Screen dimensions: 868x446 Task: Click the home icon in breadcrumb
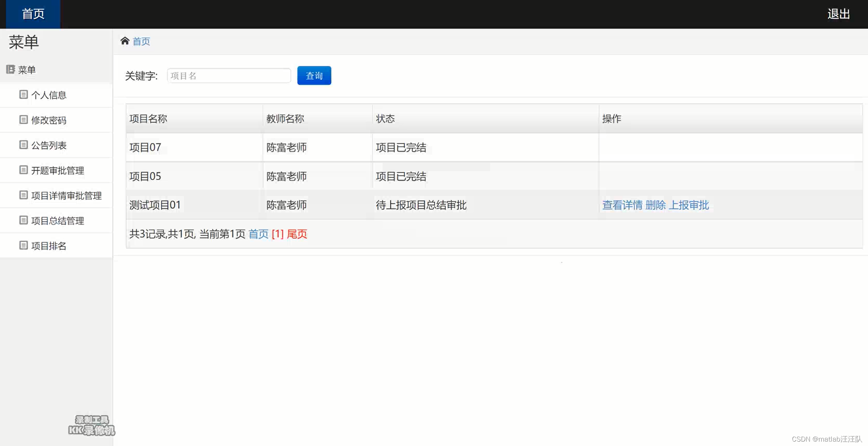click(125, 41)
